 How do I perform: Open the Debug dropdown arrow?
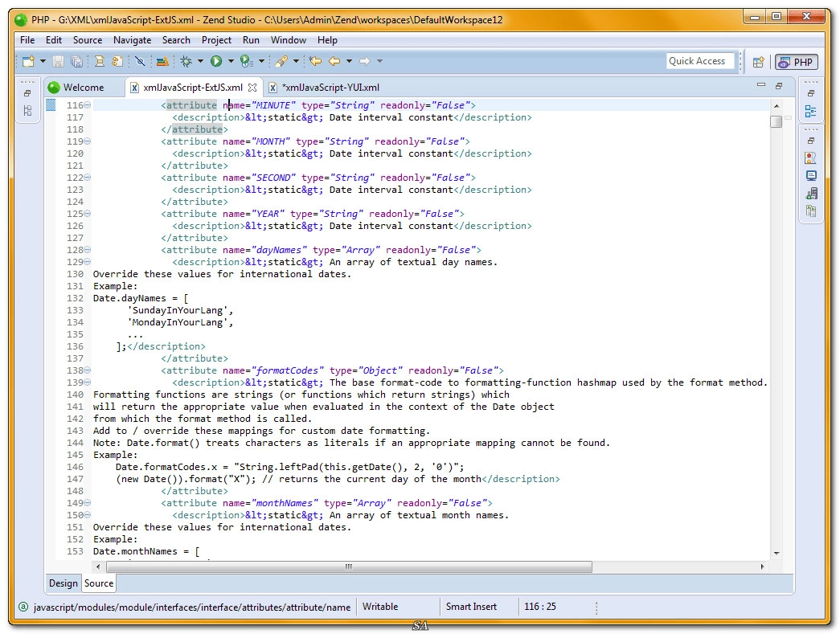(x=200, y=62)
